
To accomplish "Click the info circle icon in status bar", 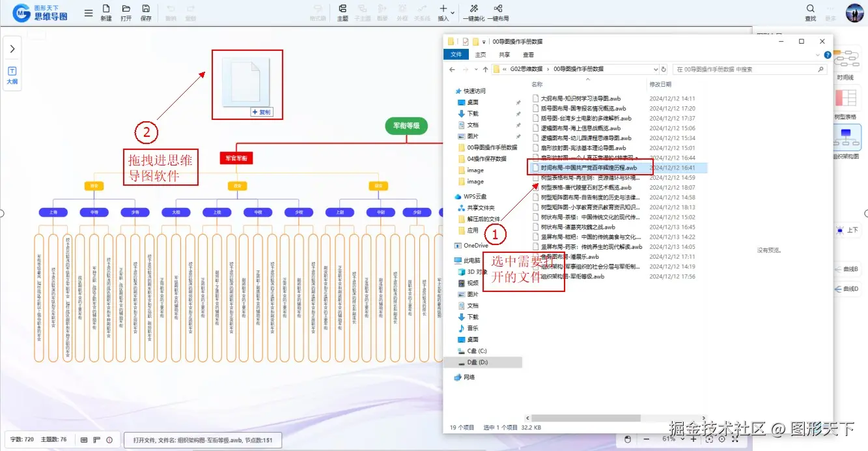I will pos(109,440).
